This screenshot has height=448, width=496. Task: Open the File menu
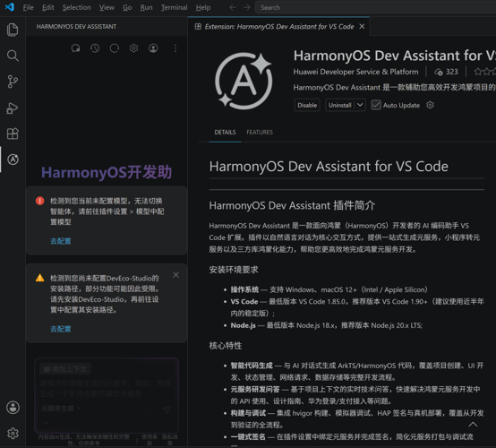(28, 7)
